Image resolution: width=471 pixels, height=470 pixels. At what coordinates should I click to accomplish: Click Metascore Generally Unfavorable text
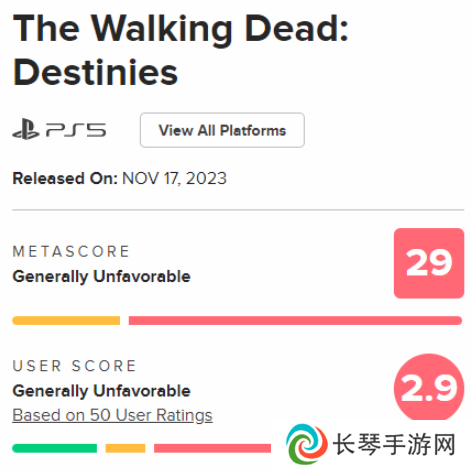point(101,277)
